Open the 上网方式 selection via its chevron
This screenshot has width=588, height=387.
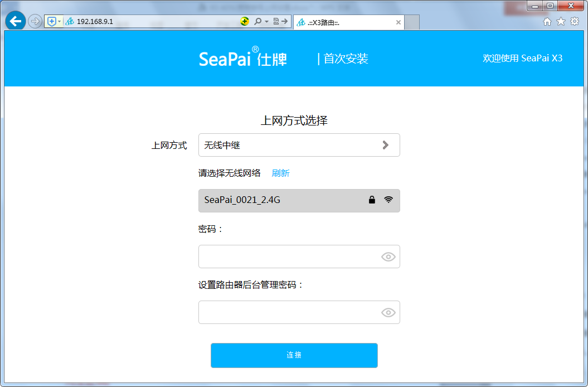tap(386, 145)
